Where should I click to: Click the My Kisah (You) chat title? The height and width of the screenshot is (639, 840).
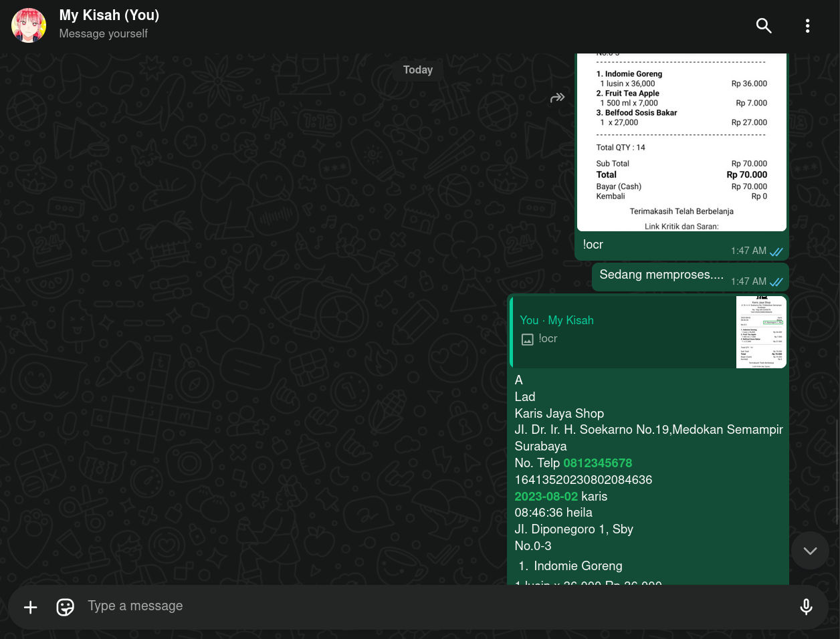pos(109,15)
